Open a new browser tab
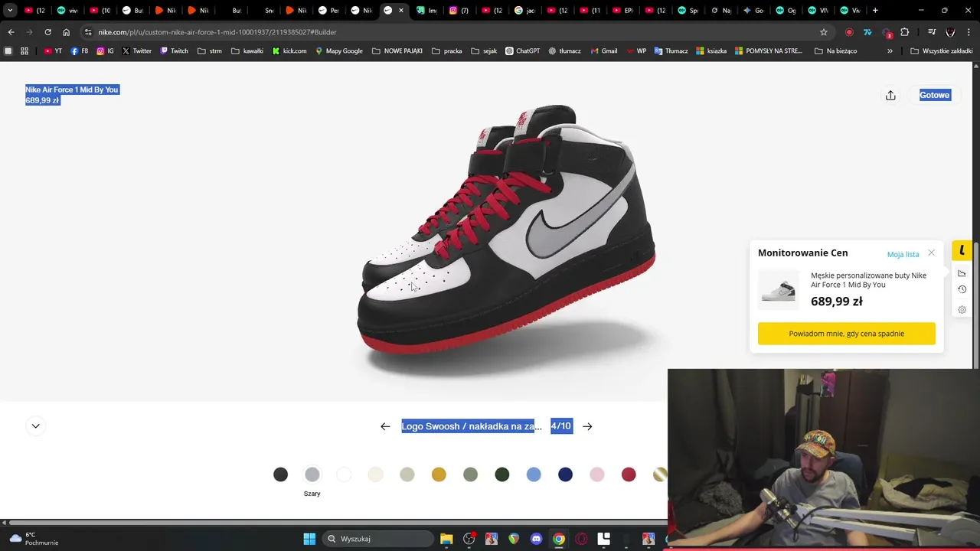980x551 pixels. pyautogui.click(x=875, y=11)
